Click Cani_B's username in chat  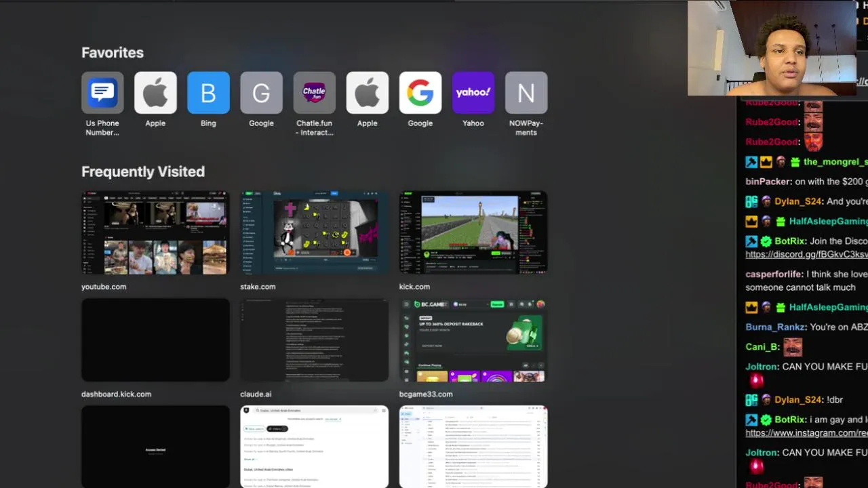[x=762, y=346]
